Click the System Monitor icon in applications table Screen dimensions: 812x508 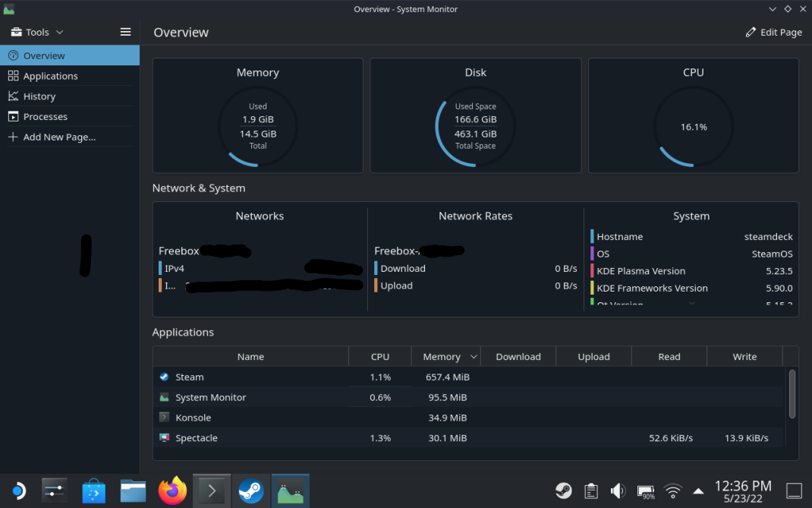click(x=164, y=397)
